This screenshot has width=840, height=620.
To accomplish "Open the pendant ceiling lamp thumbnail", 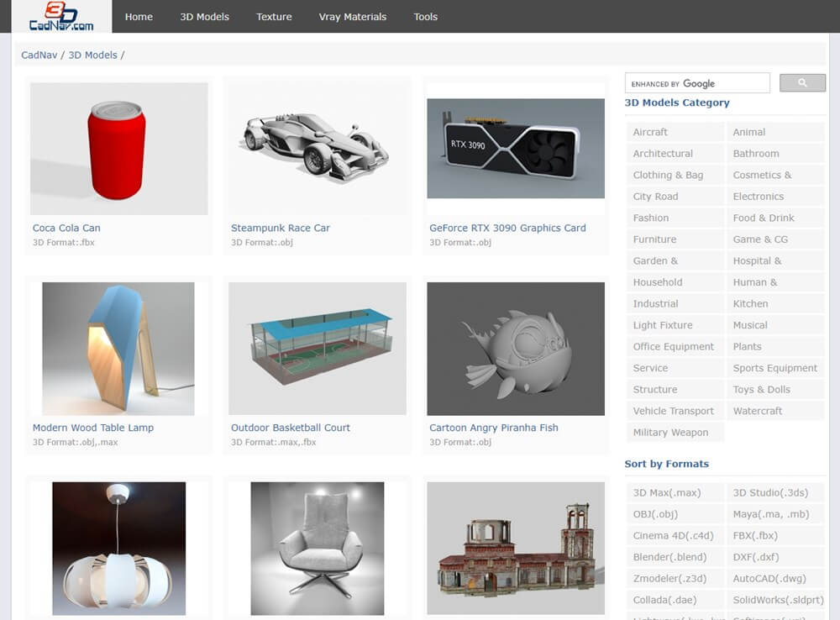I will (119, 549).
